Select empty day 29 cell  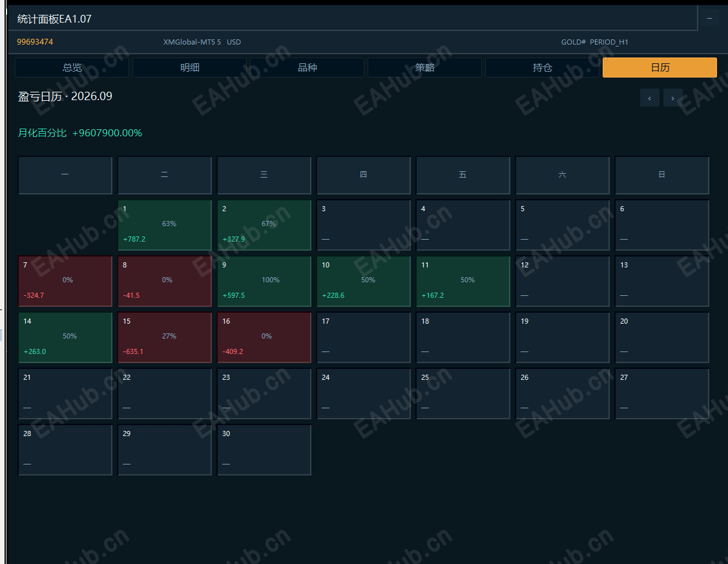pos(165,450)
